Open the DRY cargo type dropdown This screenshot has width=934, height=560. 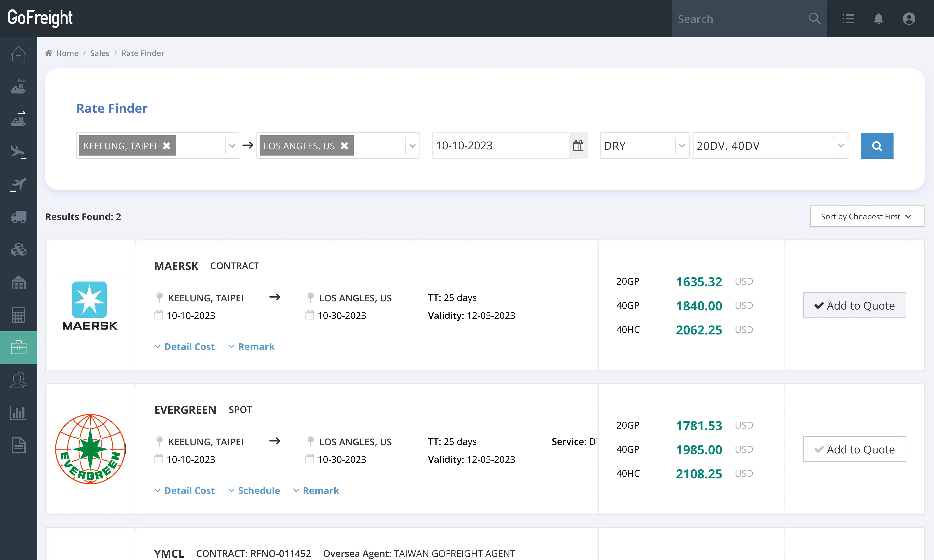point(644,146)
